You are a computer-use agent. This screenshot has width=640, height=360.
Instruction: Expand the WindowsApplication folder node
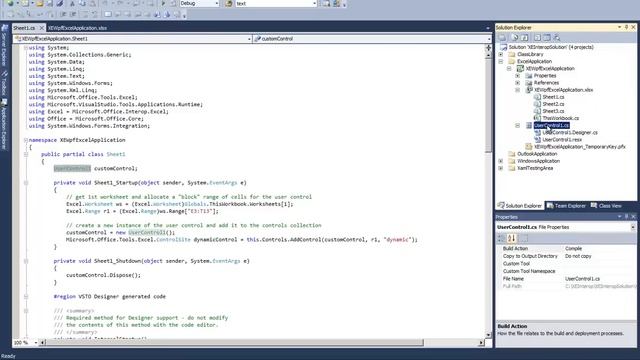click(x=501, y=161)
